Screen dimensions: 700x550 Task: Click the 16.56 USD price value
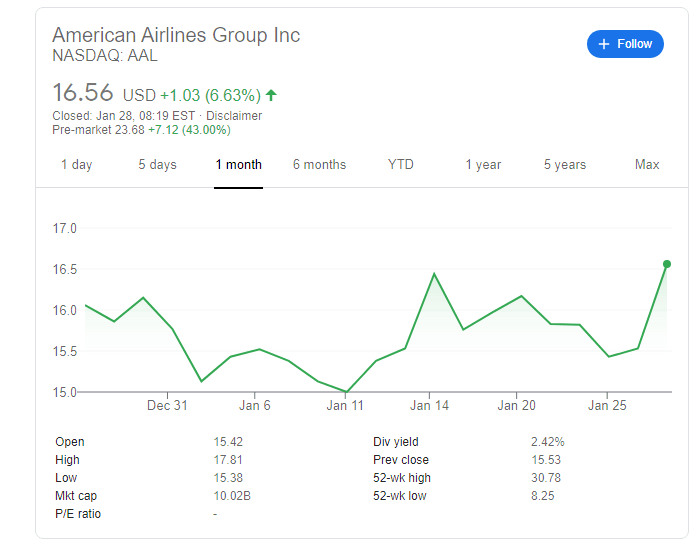84,94
